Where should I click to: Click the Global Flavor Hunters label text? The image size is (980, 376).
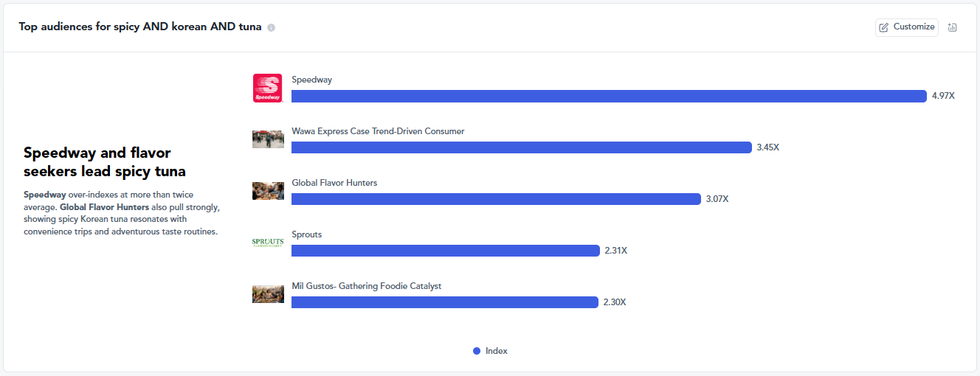coord(334,183)
